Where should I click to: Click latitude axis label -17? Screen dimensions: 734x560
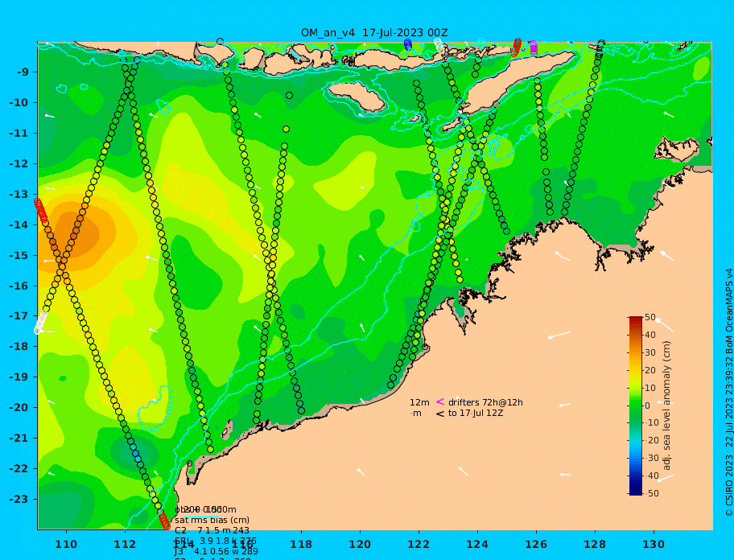click(19, 315)
